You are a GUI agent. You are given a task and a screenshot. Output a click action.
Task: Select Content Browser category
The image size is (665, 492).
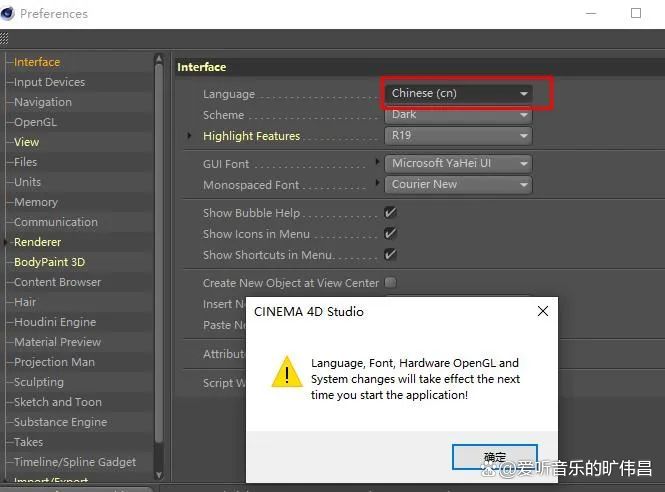coord(57,282)
